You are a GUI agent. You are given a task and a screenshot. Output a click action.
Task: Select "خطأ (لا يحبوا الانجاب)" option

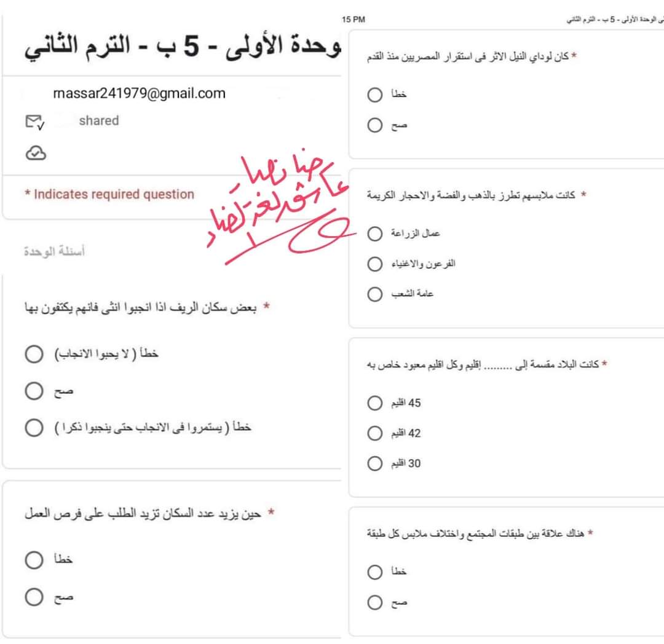point(34,355)
